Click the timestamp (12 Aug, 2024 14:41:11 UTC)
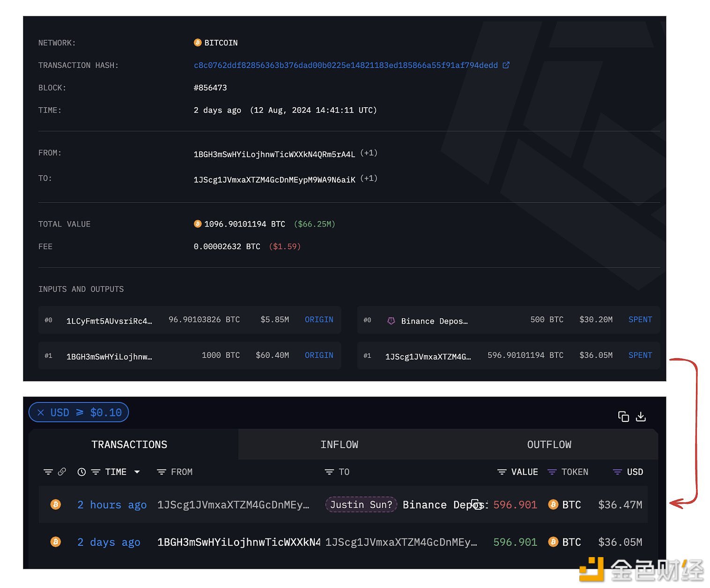Screen dimensions: 710x588 click(x=313, y=110)
